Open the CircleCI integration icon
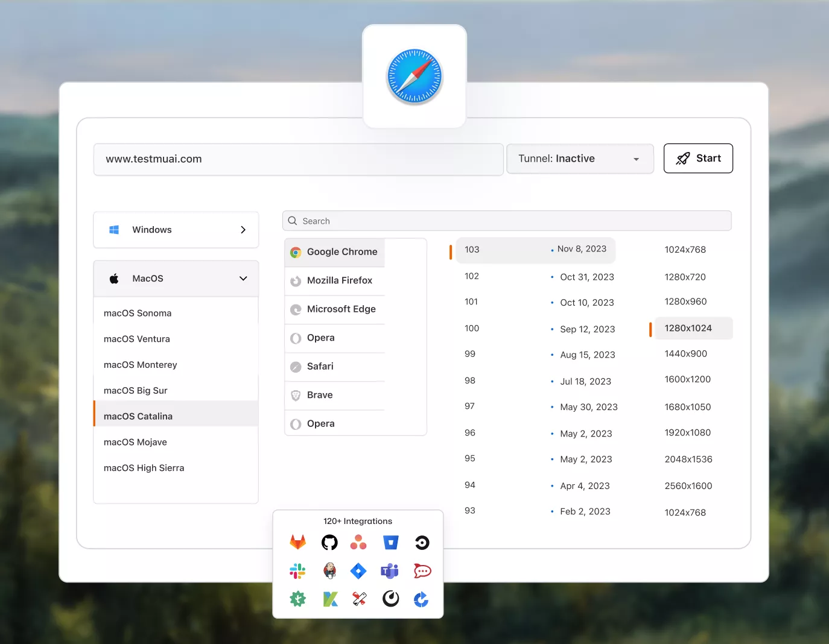The image size is (829, 644). pos(422,543)
